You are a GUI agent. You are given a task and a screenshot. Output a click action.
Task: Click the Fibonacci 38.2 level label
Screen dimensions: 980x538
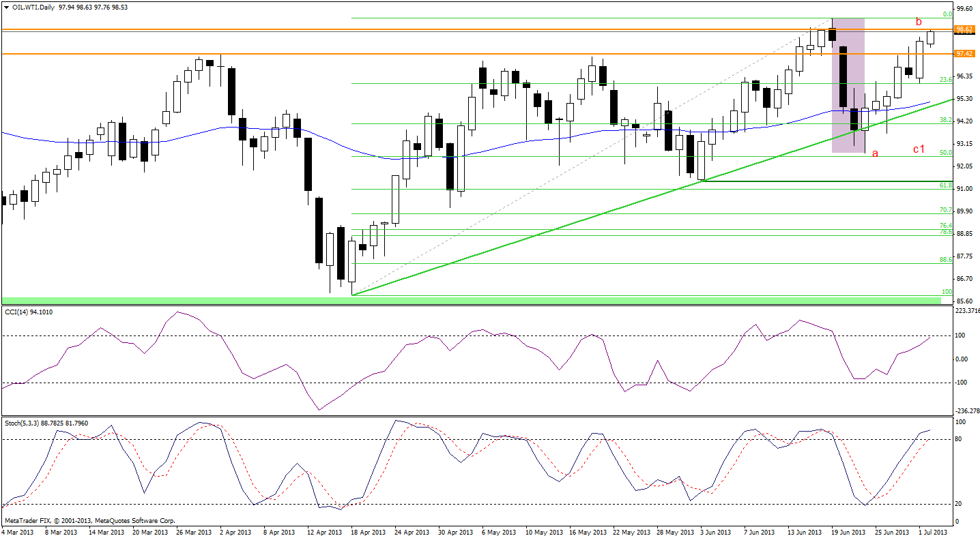tap(946, 119)
